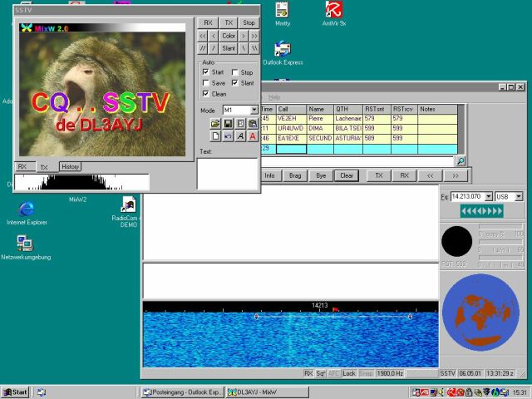Enable Auto Stop checkbox

234,72
